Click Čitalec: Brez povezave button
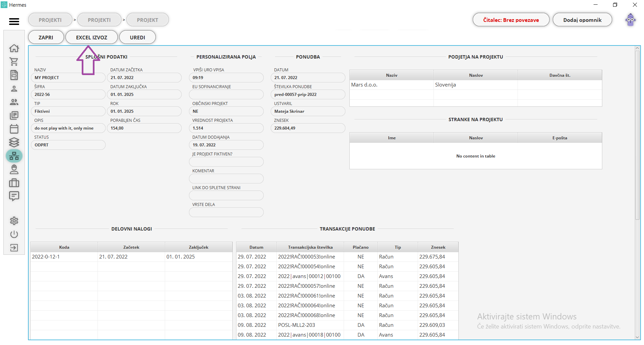Screen dimensions: 644x345 coord(511,20)
